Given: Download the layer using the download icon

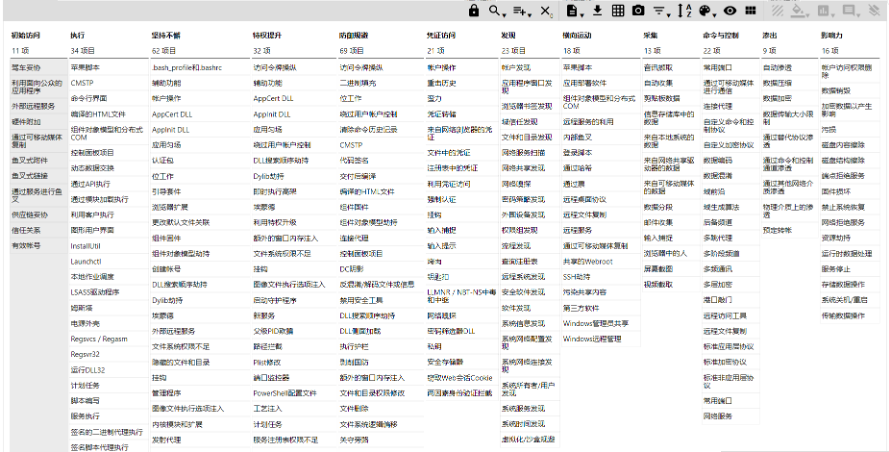Looking at the screenshot, I should coord(597,10).
